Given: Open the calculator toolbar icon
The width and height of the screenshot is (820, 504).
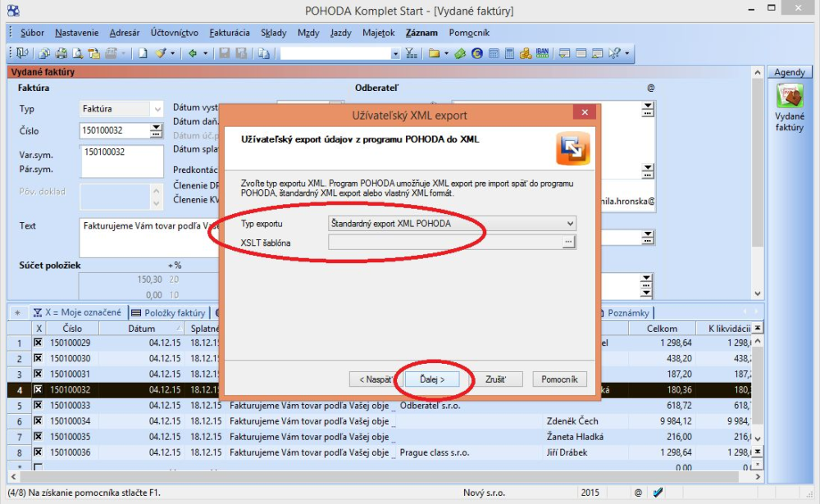Looking at the screenshot, I should (x=509, y=52).
